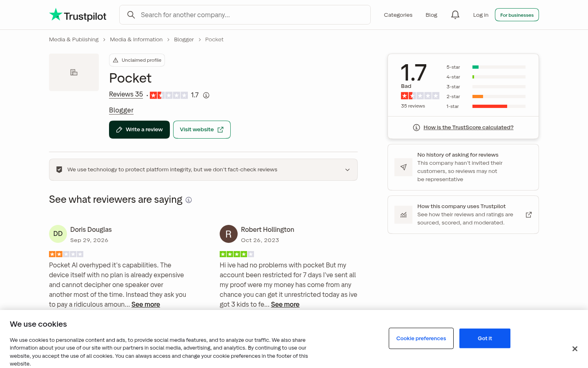
Task: Accept cookies with Got it
Action: 485,339
